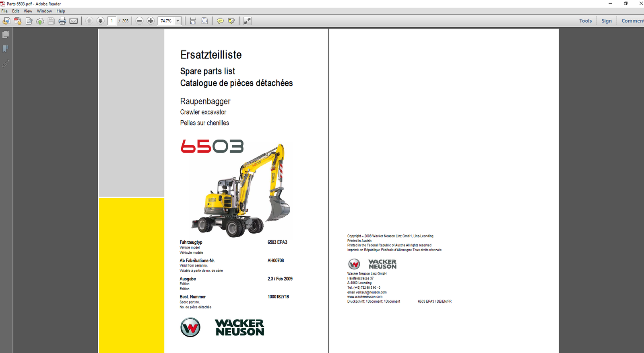Click the Create PDF online icon

click(18, 21)
